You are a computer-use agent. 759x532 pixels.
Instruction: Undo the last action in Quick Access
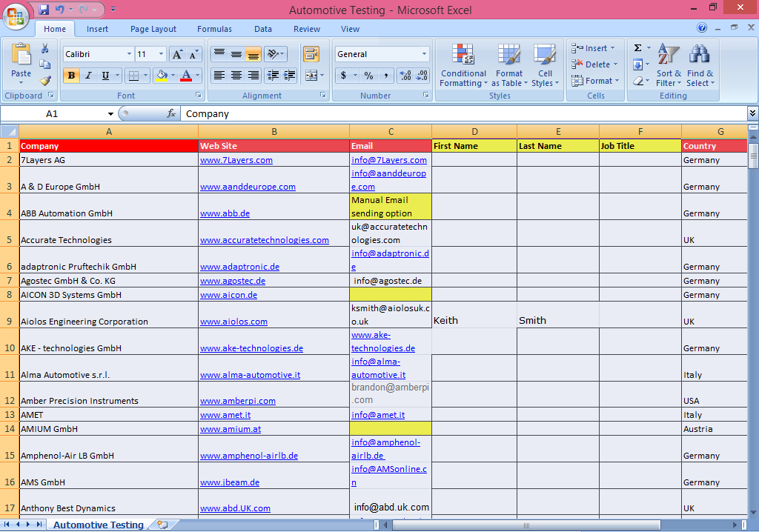click(x=59, y=9)
